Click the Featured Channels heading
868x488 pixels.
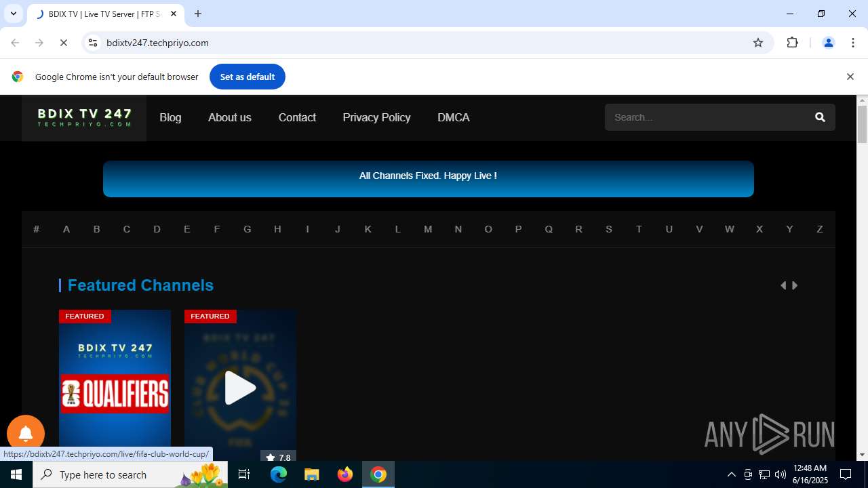tap(140, 285)
